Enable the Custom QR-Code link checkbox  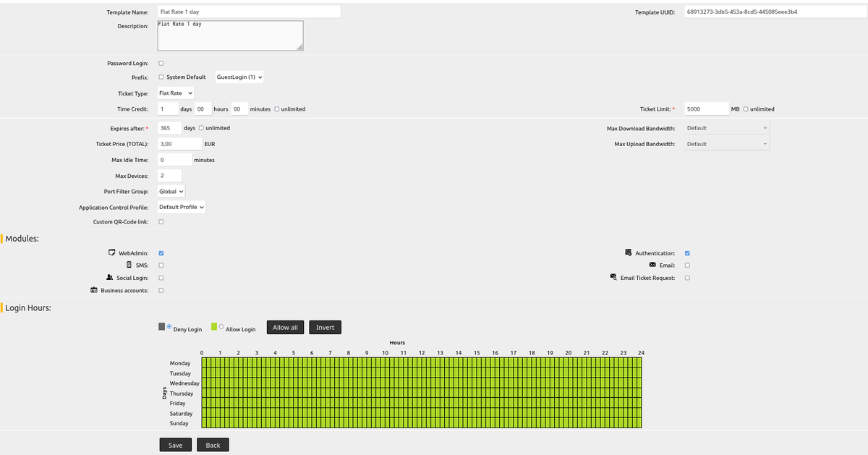[x=161, y=222]
